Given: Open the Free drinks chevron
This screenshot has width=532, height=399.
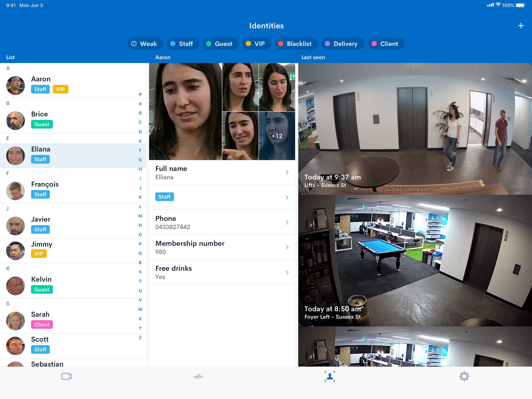Looking at the screenshot, I should coord(287,272).
